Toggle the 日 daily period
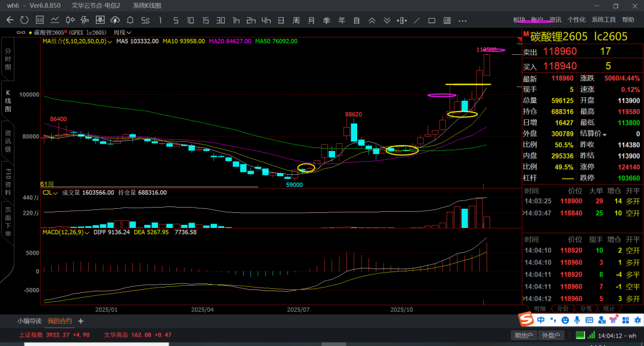Image resolution: width=644 pixels, height=346 pixels. pos(281,20)
